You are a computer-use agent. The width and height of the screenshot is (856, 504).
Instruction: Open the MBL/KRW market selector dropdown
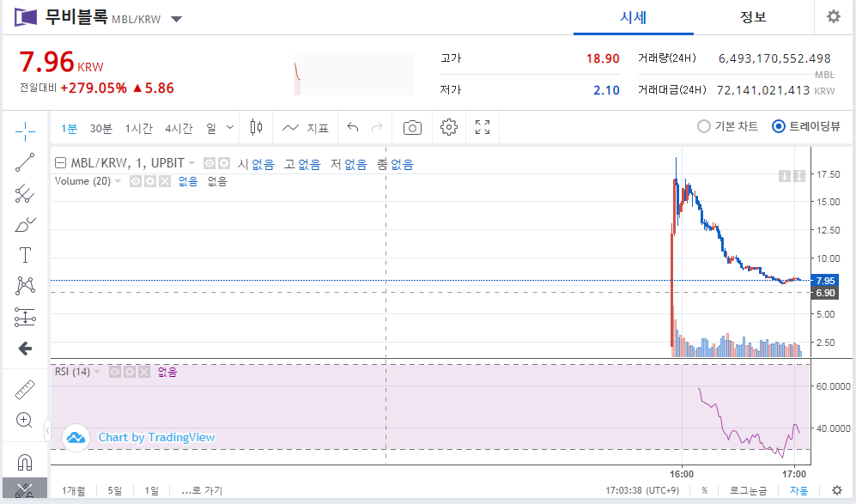pyautogui.click(x=176, y=19)
